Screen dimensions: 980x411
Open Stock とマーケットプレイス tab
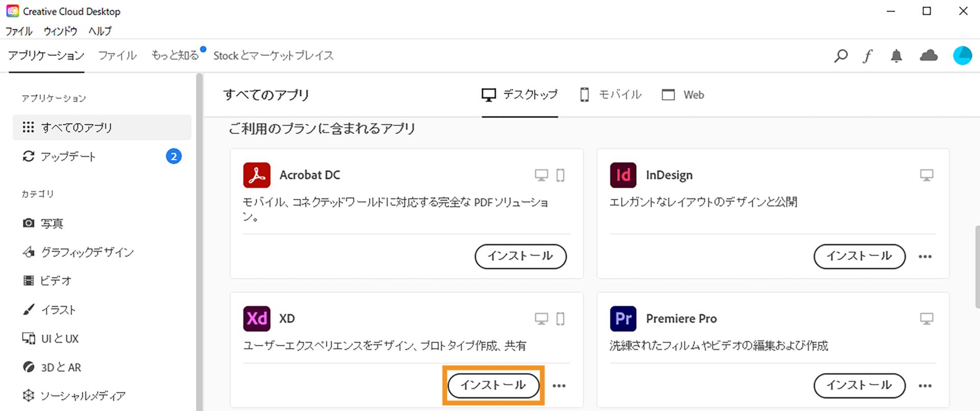click(274, 56)
